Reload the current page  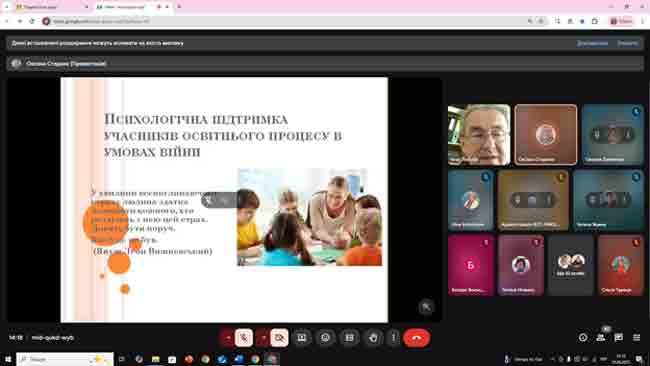(x=32, y=21)
